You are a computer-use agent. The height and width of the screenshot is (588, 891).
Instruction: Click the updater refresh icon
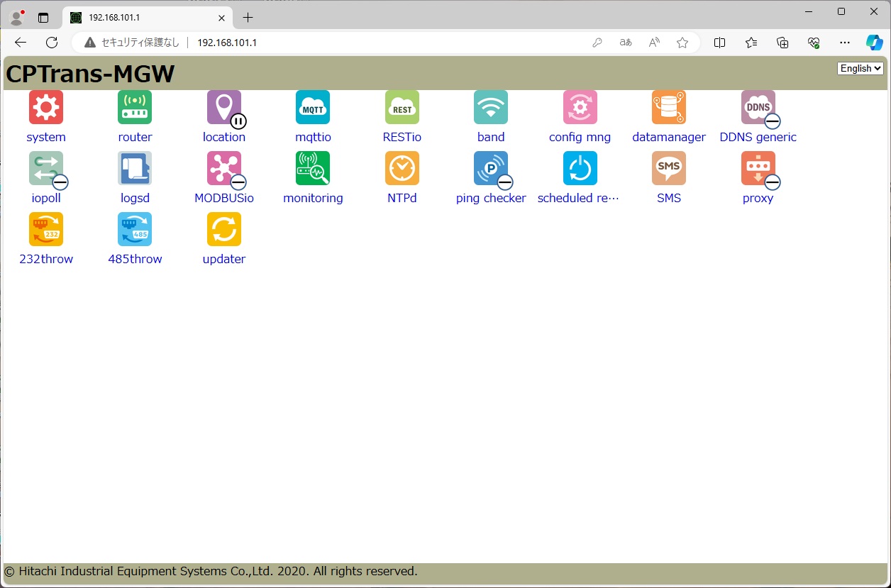[x=223, y=230]
